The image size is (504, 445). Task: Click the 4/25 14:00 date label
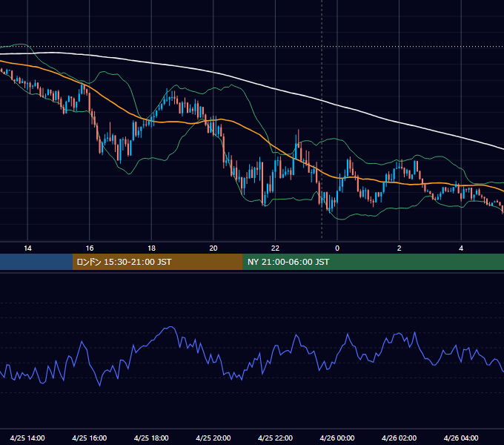click(27, 438)
